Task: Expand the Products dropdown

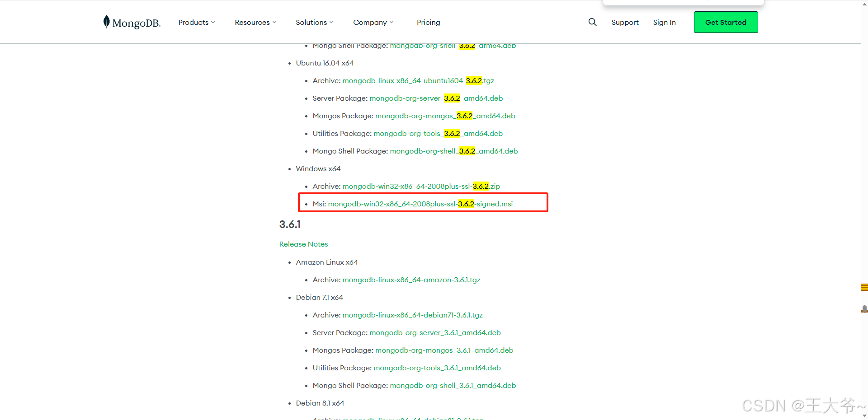Action: pos(197,22)
